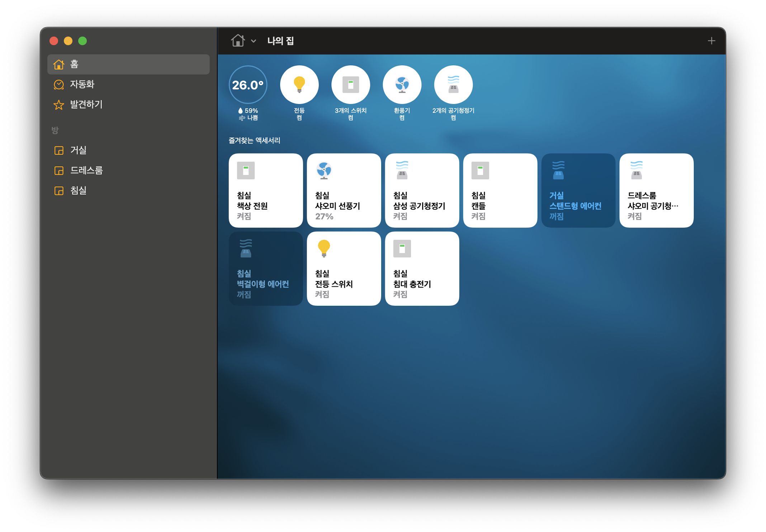Click the house icon in title bar

pyautogui.click(x=238, y=41)
